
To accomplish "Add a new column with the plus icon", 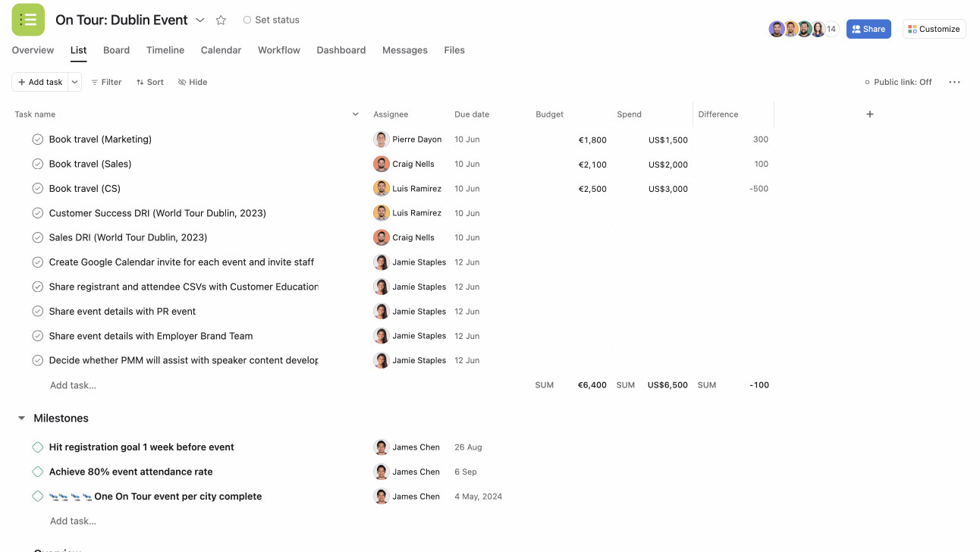I will coord(869,114).
